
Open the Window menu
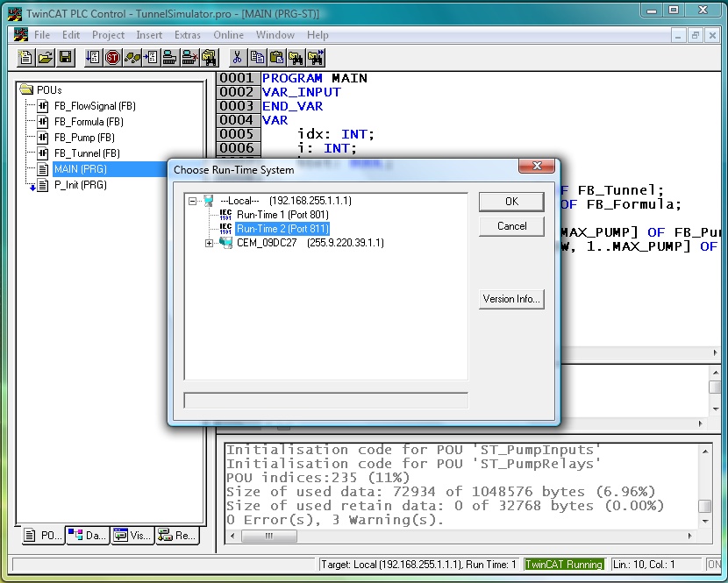click(275, 35)
